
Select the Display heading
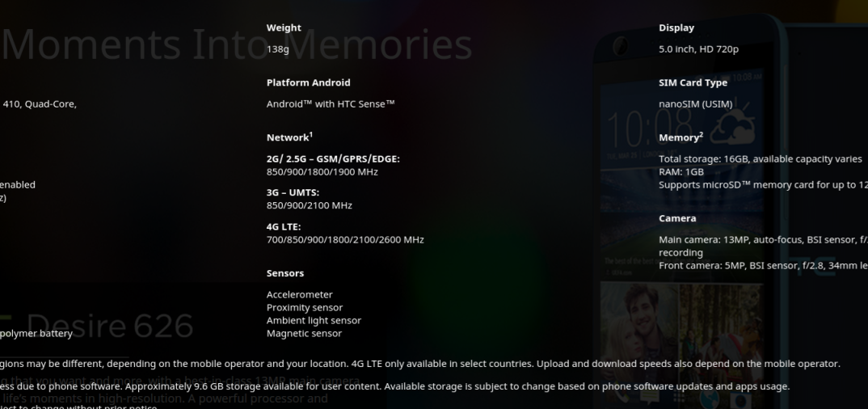coord(676,27)
